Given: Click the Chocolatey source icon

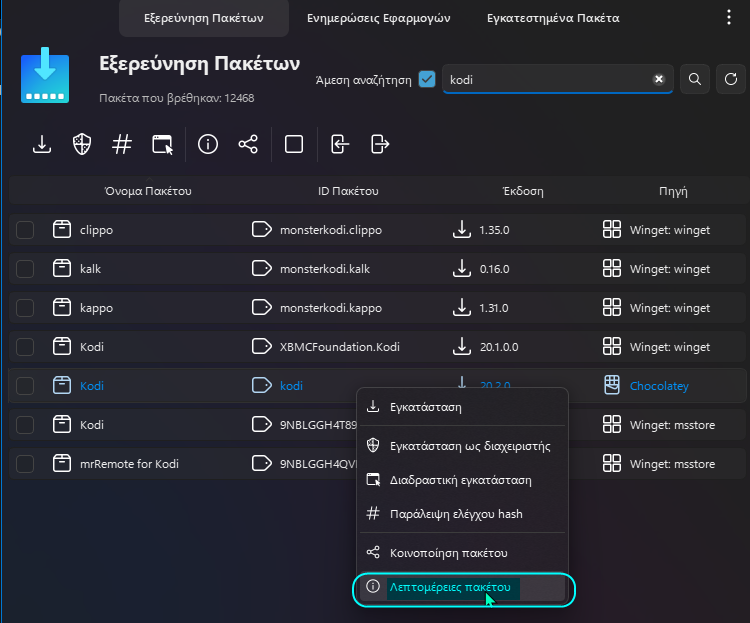Looking at the screenshot, I should tap(612, 385).
